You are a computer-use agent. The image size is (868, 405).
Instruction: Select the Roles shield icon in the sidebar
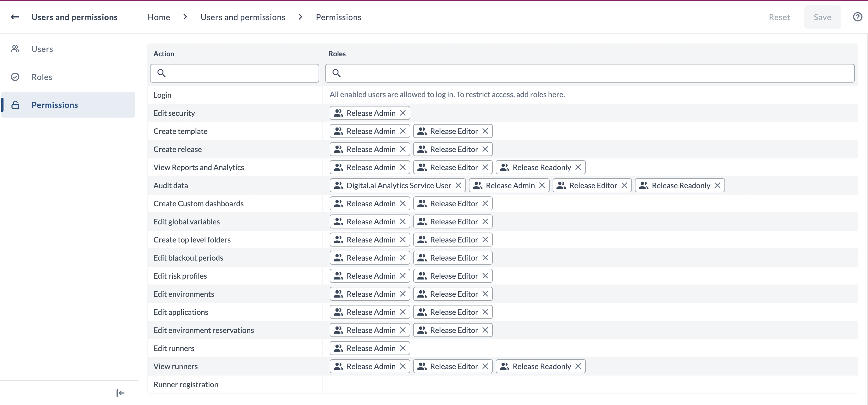15,77
